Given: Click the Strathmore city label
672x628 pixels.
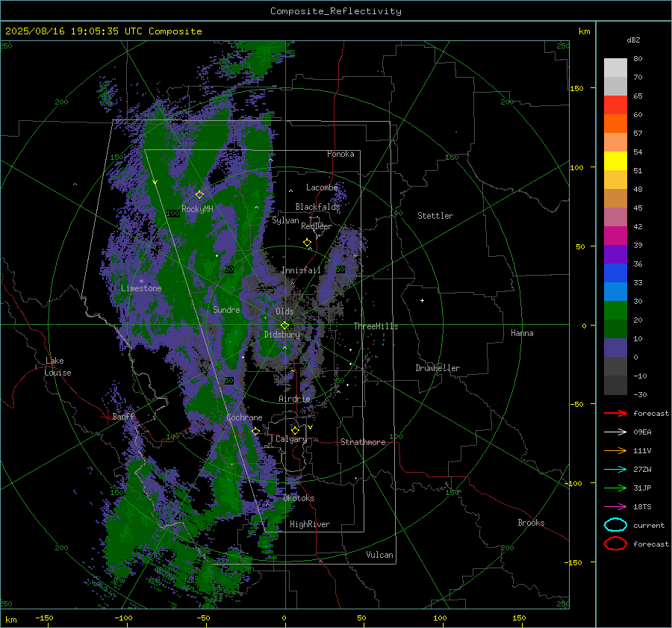Looking at the screenshot, I should pos(363,442).
